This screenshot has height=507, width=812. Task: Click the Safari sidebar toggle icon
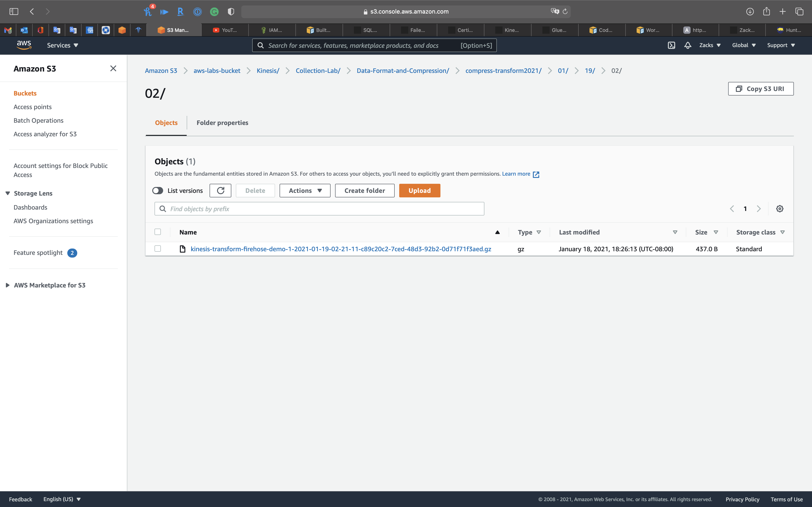14,11
